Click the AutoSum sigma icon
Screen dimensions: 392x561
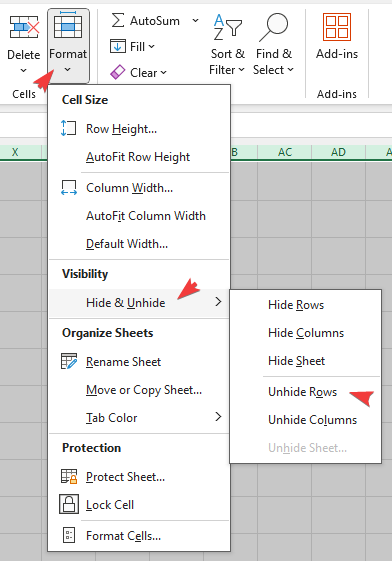(118, 20)
